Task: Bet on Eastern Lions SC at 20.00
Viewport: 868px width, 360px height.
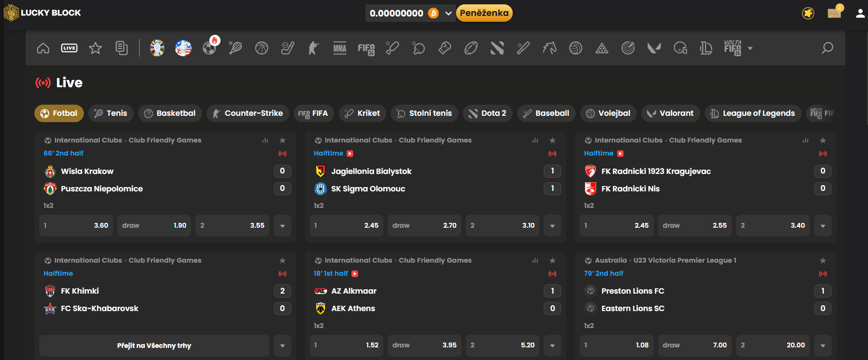Action: tap(773, 346)
